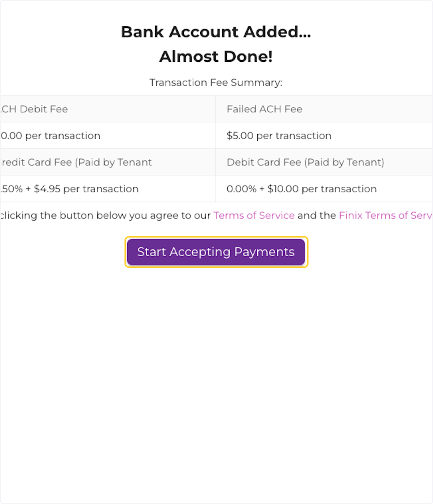
Task: Open the Finix Terms of Service link
Action: [x=384, y=216]
